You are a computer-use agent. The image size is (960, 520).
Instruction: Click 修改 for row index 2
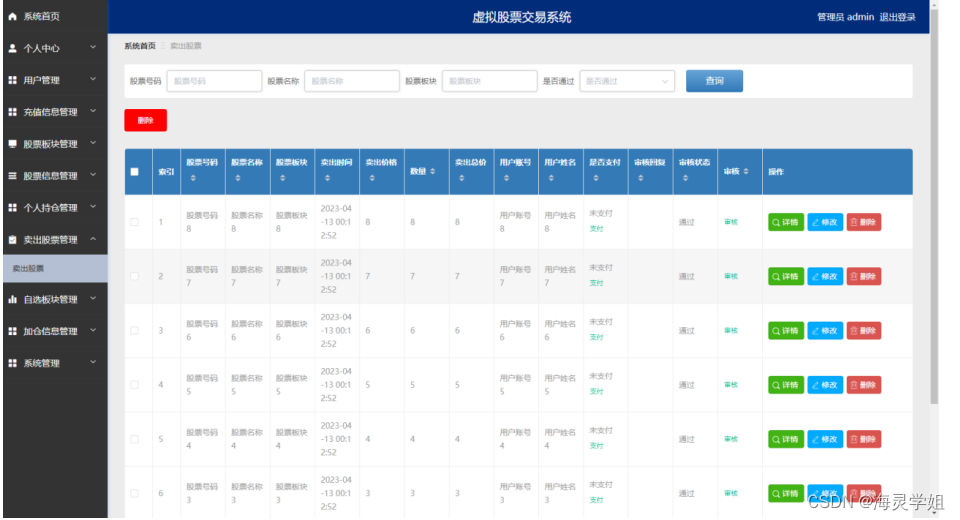click(825, 276)
